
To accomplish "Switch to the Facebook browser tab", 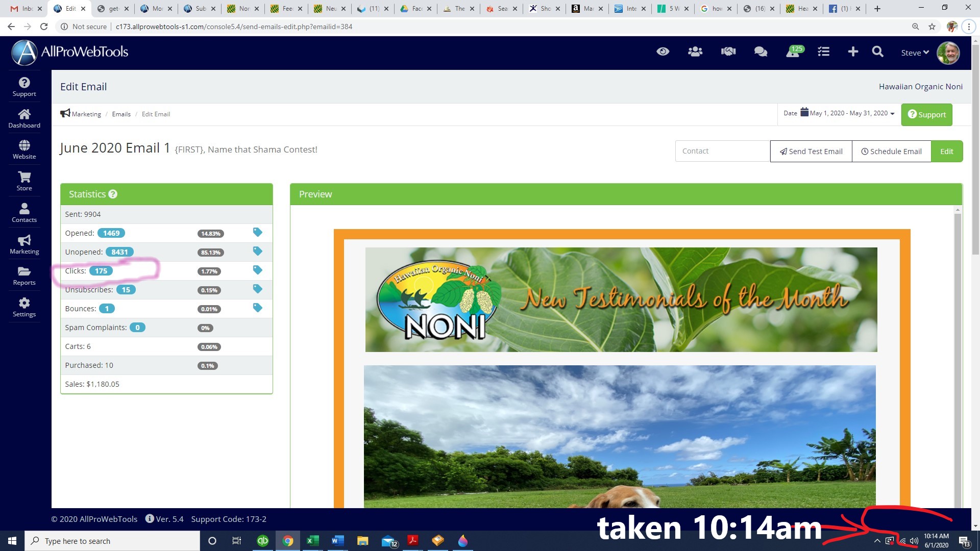I will [843, 9].
